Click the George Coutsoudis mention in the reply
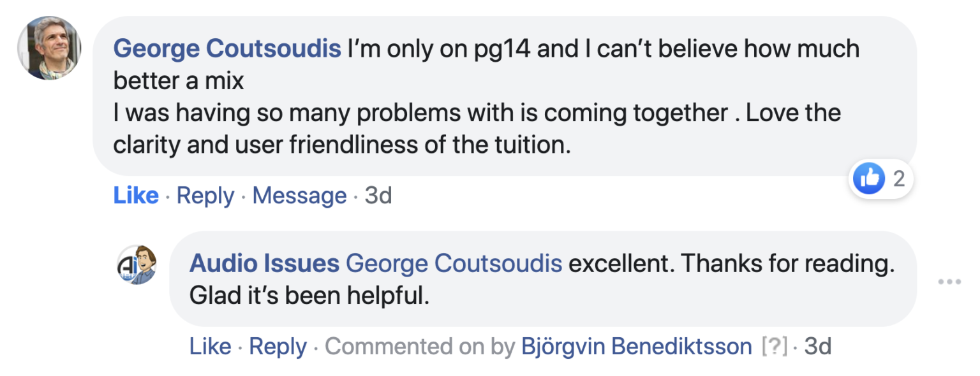Viewport: 980px width, 376px height. pyautogui.click(x=454, y=264)
